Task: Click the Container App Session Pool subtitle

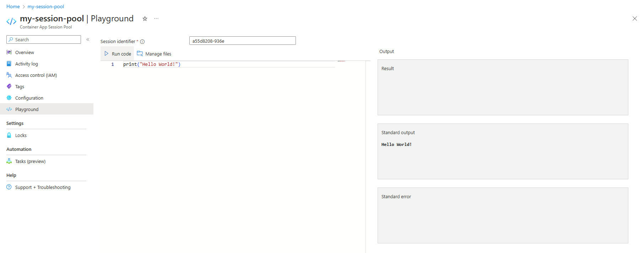Action: tap(46, 27)
